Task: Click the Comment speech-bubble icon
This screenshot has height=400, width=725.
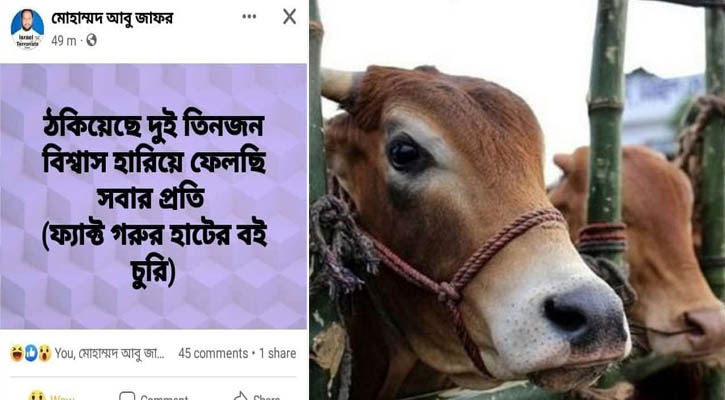Action: tap(127, 396)
